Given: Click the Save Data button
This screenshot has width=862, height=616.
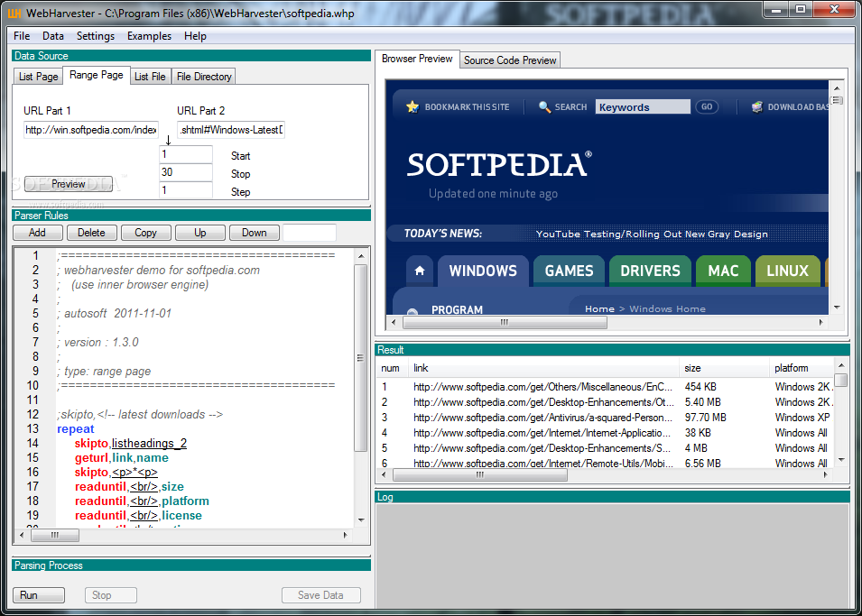Looking at the screenshot, I should click(x=321, y=595).
